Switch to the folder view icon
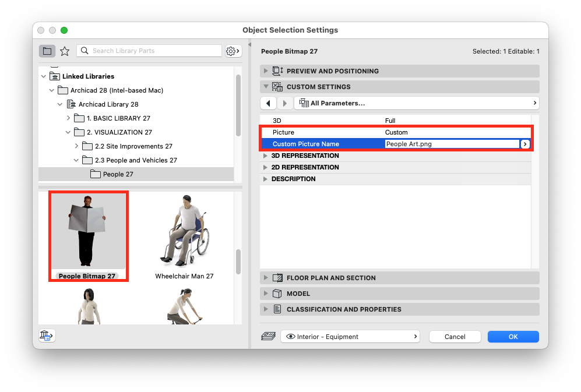This screenshot has height=392, width=581. (x=47, y=51)
